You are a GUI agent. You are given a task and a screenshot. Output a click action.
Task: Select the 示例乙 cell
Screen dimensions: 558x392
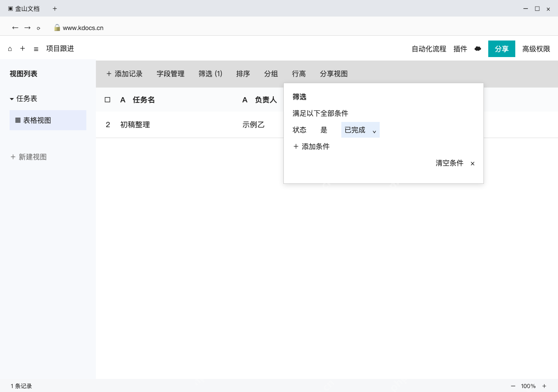coord(254,125)
